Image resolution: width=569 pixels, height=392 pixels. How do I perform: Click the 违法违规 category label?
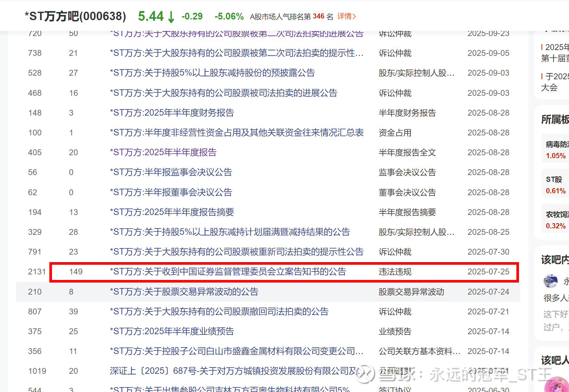(x=395, y=272)
